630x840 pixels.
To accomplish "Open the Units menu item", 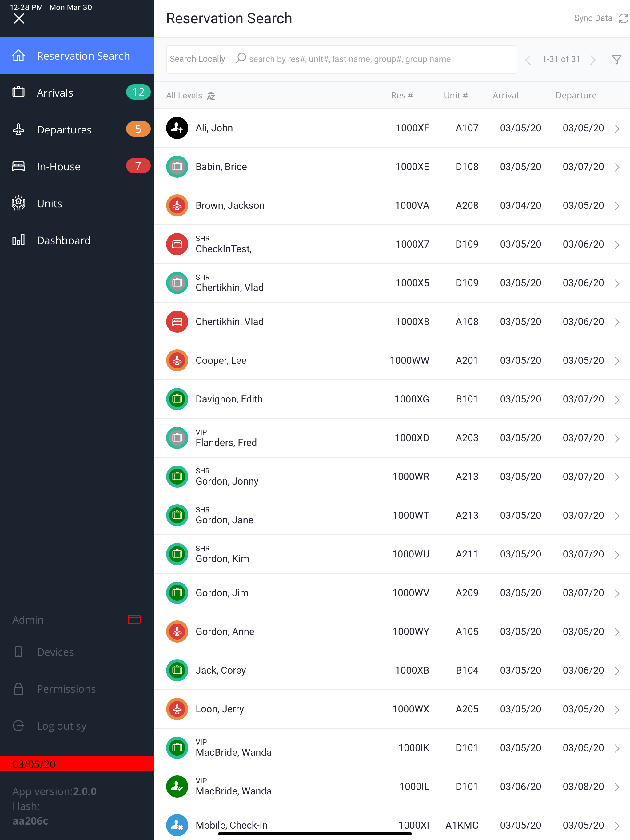I will coord(77,203).
